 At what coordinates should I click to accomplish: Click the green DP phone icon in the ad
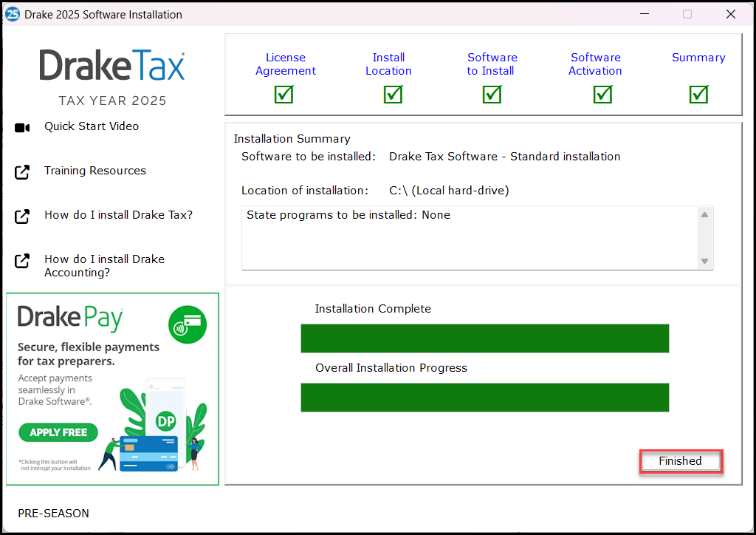pos(165,420)
